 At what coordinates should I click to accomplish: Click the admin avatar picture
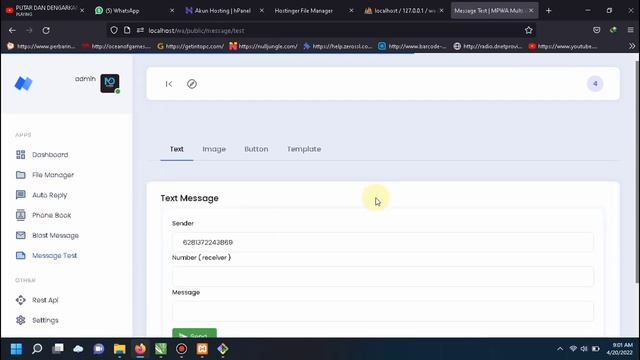click(110, 83)
